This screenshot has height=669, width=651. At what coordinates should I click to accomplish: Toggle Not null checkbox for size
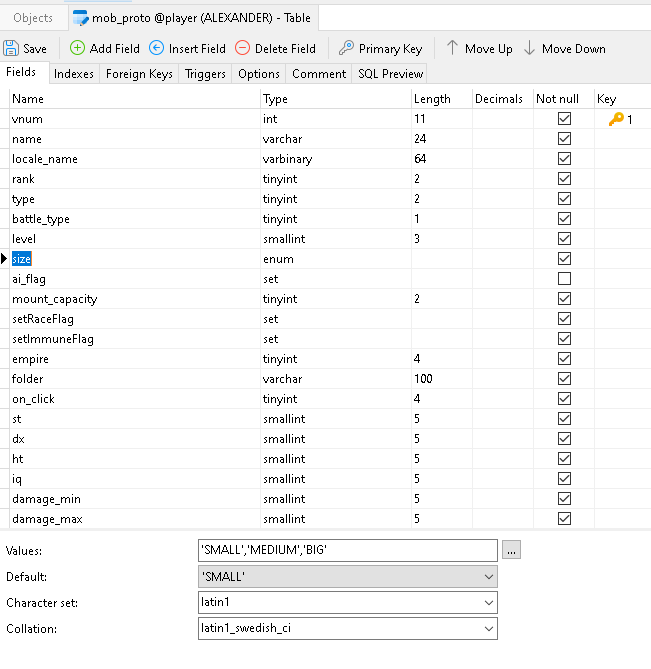pyautogui.click(x=564, y=259)
